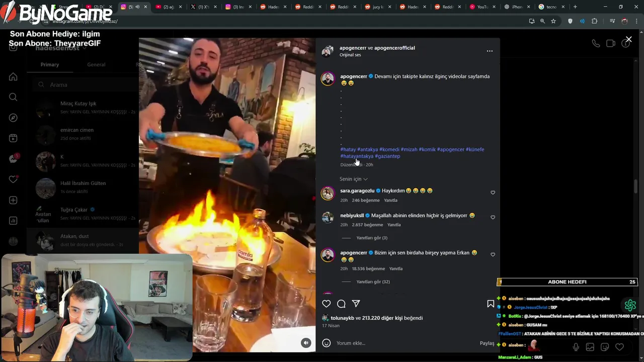Expand 'Yanıtları gör (32)' replies
644x362 pixels.
pyautogui.click(x=373, y=282)
